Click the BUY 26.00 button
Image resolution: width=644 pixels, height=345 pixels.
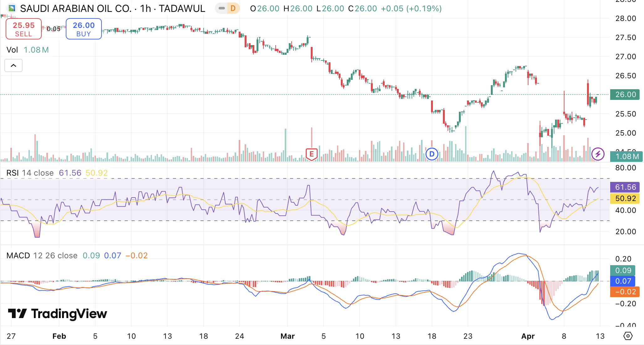pyautogui.click(x=84, y=29)
